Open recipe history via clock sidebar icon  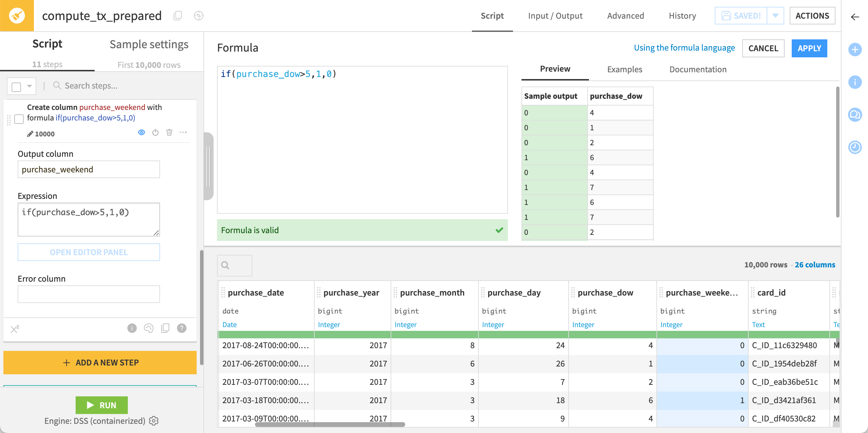pyautogui.click(x=855, y=147)
